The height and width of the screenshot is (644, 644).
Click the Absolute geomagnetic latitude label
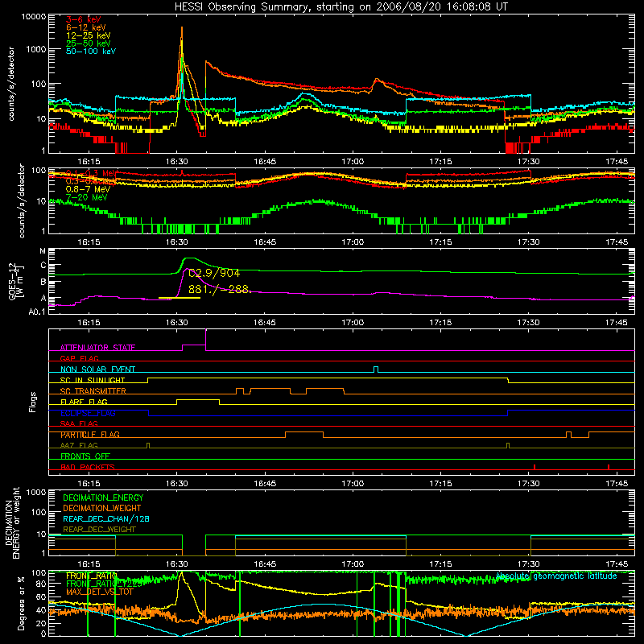(x=556, y=576)
